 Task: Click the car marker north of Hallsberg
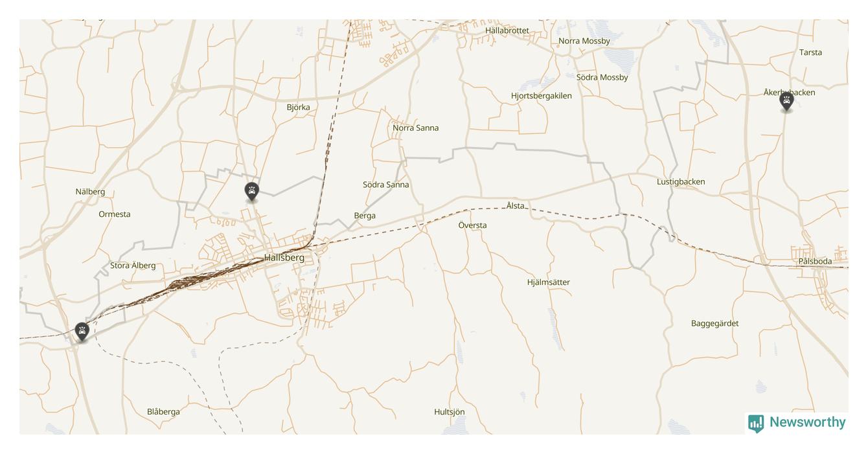pos(252,192)
